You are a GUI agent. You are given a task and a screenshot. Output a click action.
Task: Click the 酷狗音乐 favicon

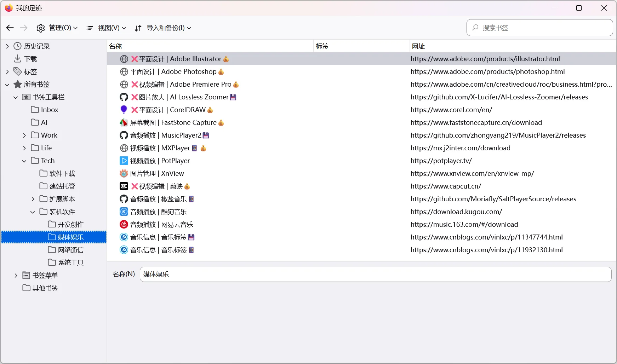(124, 212)
